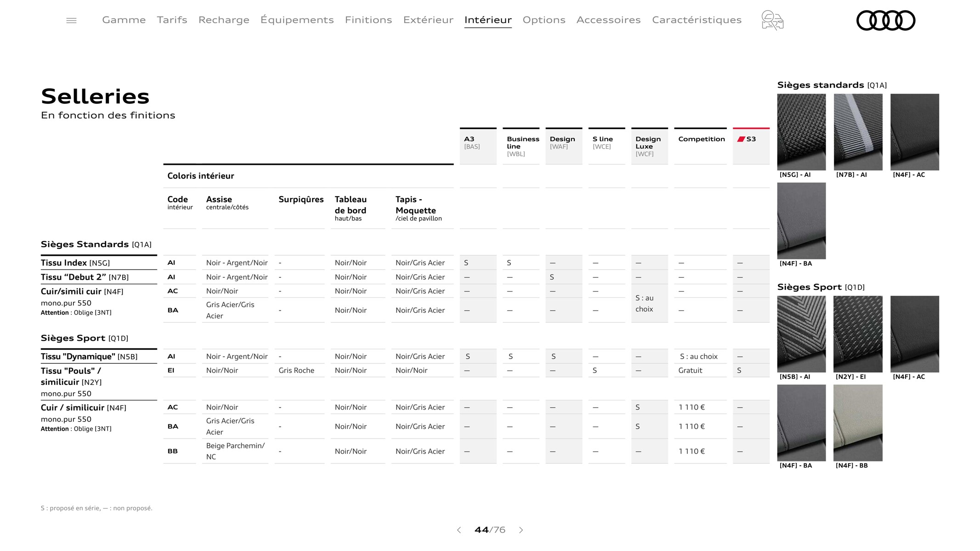This screenshot has width=980, height=551.
Task: Click the "Gratuit" cell
Action: pyautogui.click(x=690, y=370)
